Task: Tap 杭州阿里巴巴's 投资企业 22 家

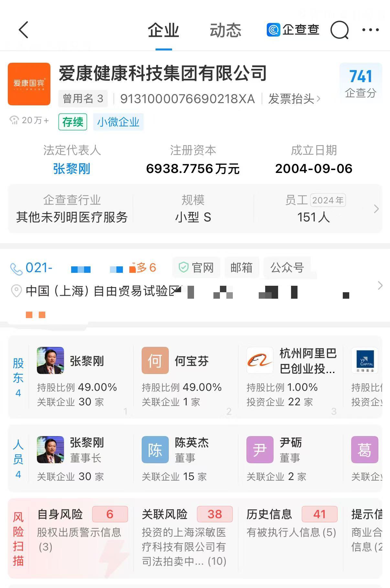Action: (280, 402)
